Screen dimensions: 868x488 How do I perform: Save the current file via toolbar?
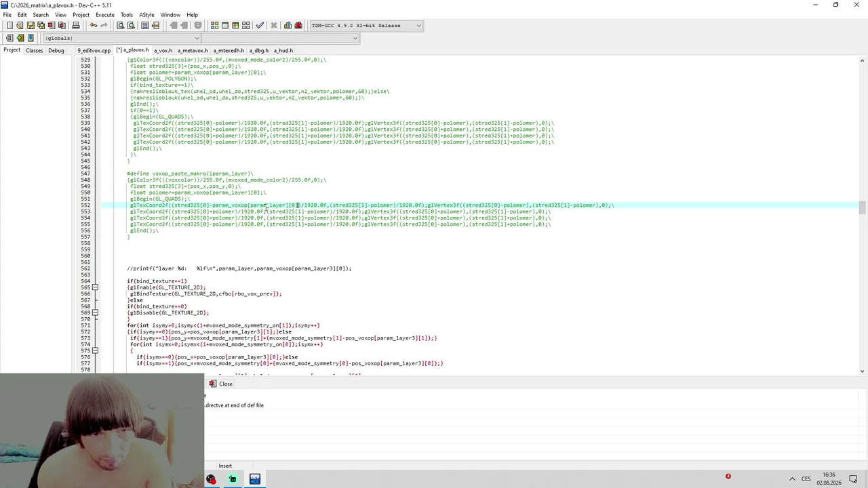point(31,25)
